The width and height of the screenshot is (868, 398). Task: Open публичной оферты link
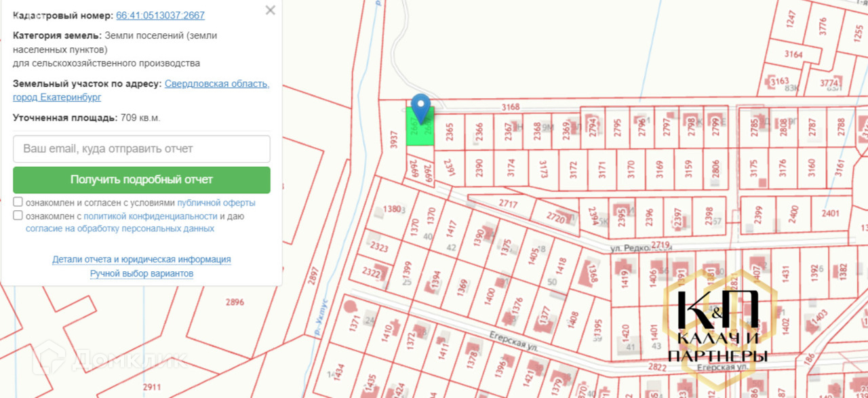[x=216, y=203]
